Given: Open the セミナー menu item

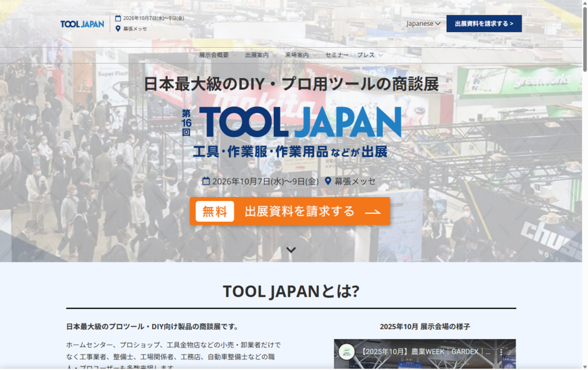Looking at the screenshot, I should [336, 55].
